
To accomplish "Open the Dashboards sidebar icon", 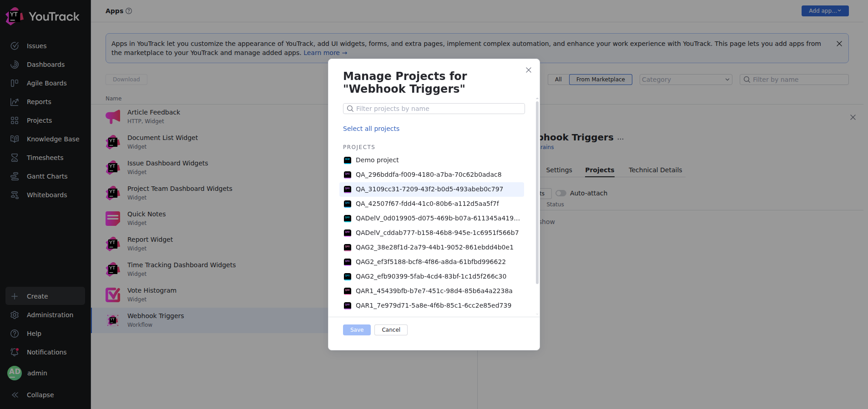I will 15,65.
